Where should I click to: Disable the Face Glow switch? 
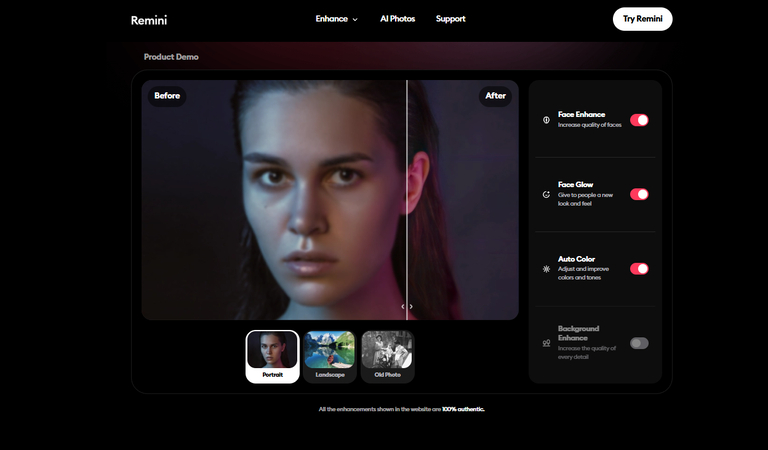coord(639,194)
